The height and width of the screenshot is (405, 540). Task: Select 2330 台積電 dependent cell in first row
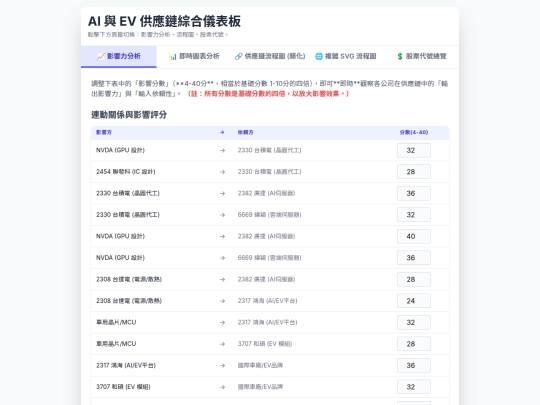click(269, 150)
